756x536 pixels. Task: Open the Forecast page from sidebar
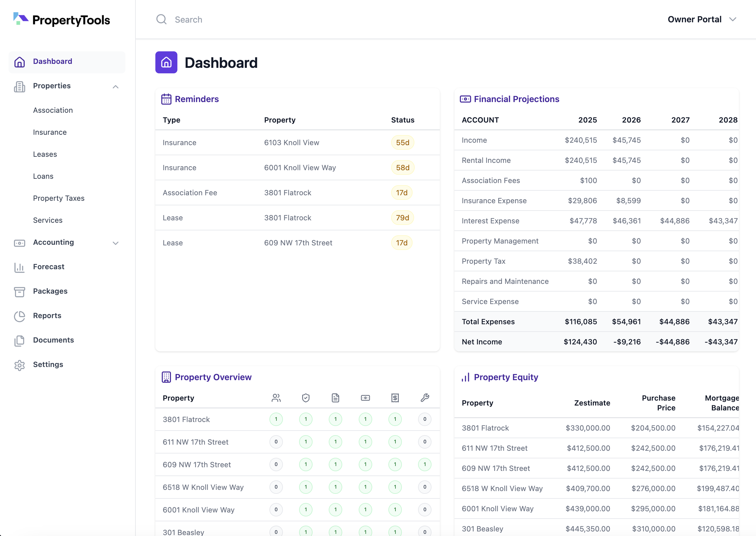(x=49, y=267)
